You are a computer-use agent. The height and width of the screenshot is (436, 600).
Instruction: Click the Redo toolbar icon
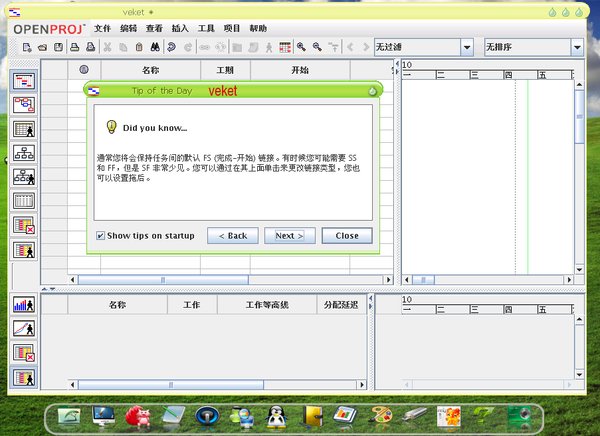coord(188,47)
